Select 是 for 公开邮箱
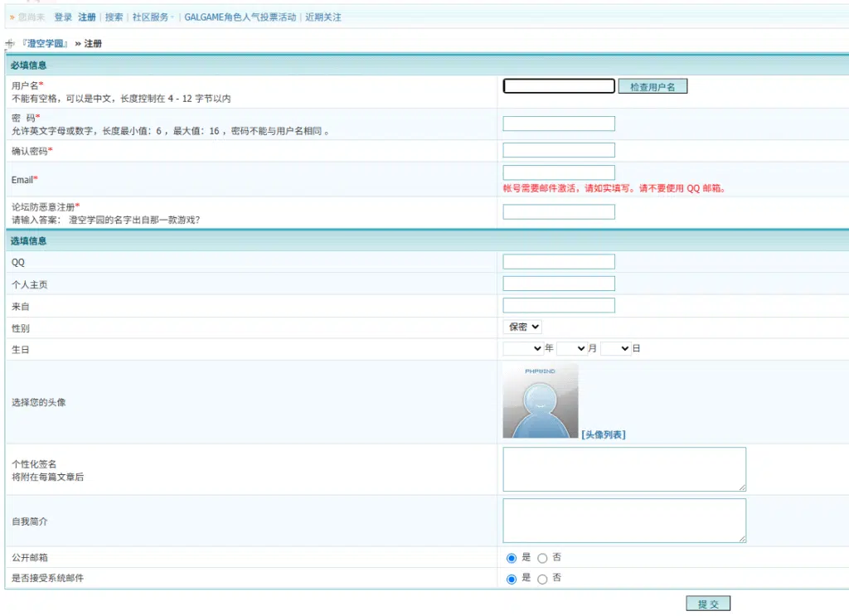The image size is (849, 616). 511,558
